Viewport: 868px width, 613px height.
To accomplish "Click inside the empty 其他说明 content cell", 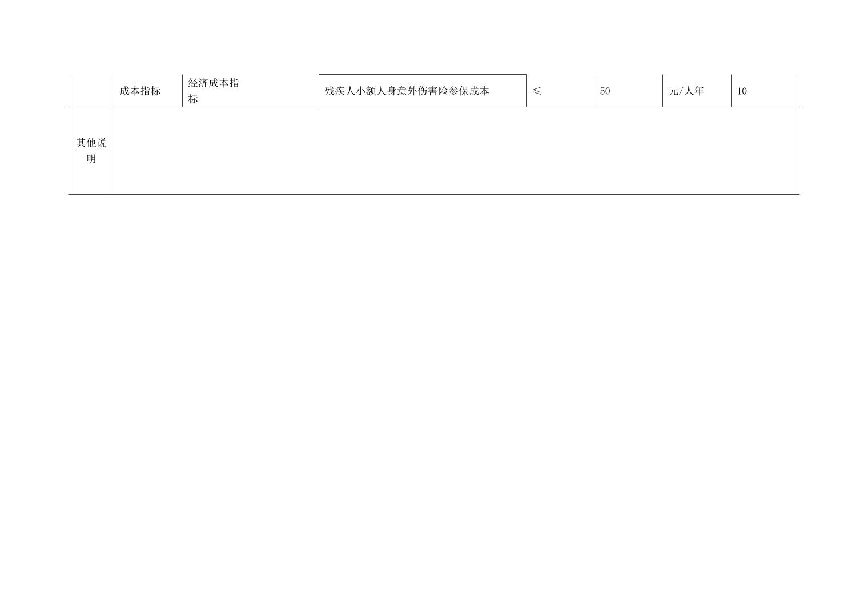I will point(456,151).
